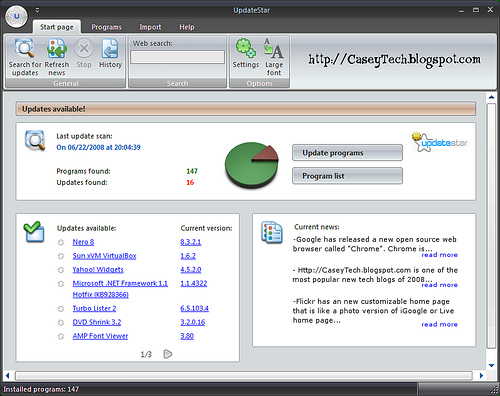Viewport: 500px width, 396px height.
Task: Click the last scan date 06/22/2008 link
Action: [x=98, y=147]
